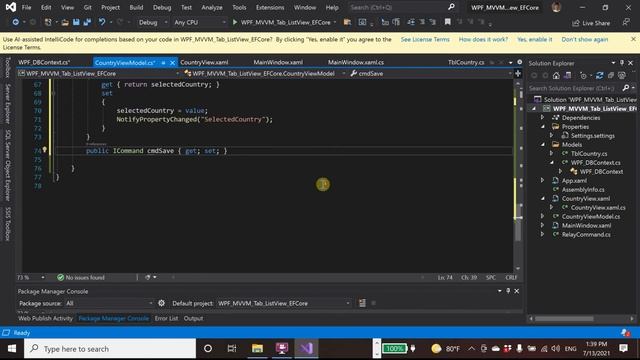Open the File menu

point(26,7)
